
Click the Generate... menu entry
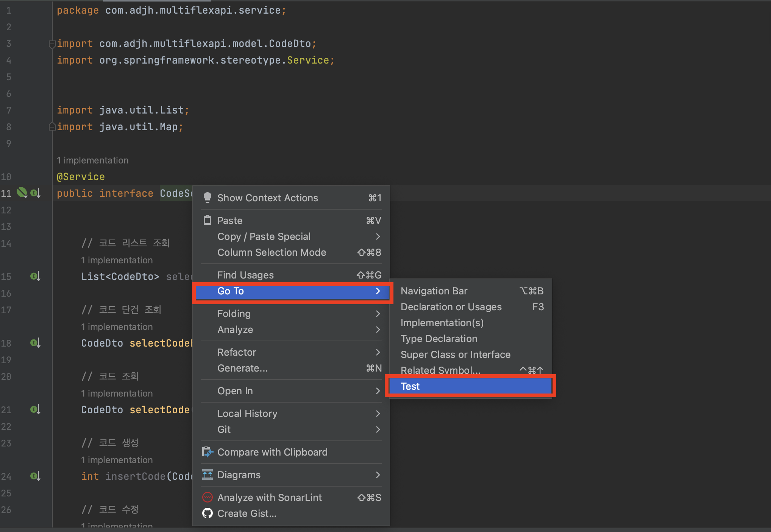tap(242, 368)
